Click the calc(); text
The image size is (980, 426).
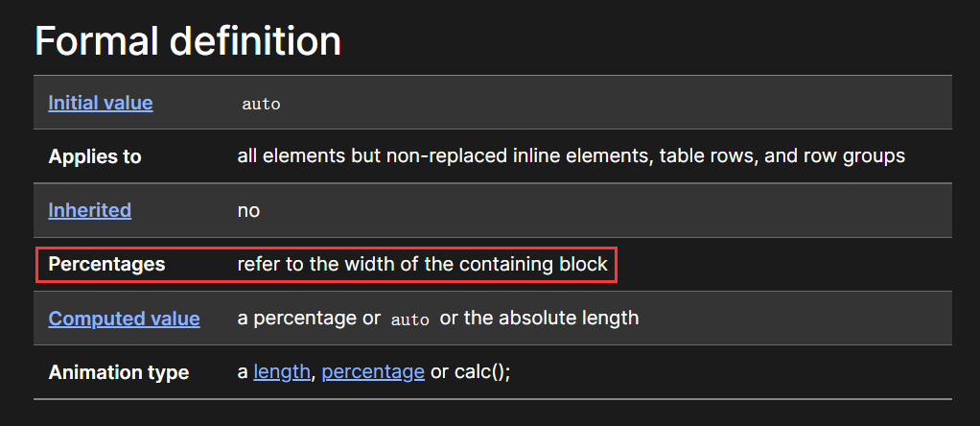(482, 372)
